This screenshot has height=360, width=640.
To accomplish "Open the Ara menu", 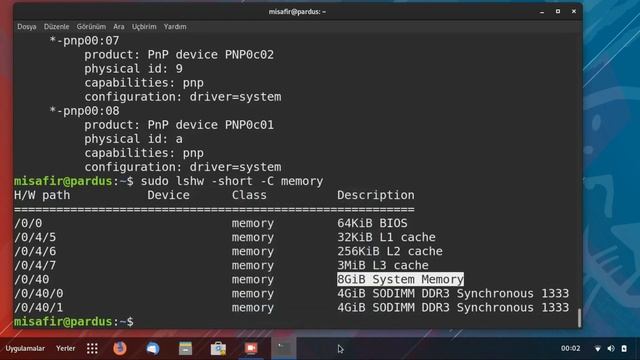I will coord(119,27).
